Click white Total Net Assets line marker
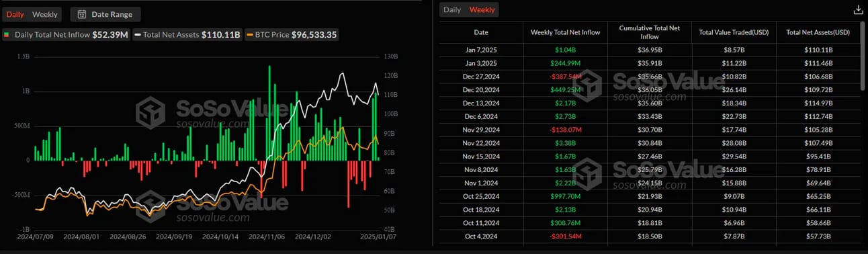The width and height of the screenshot is (868, 254). tap(138, 34)
